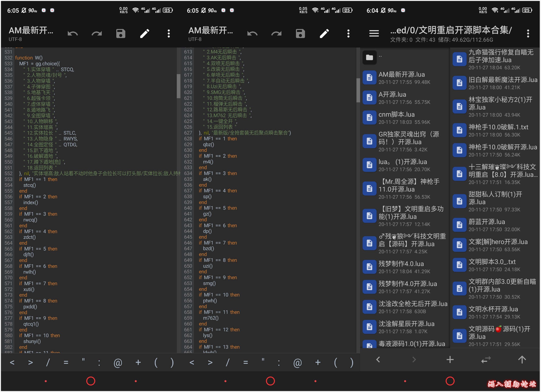Open overflow menu in the middle editor

(x=348, y=33)
